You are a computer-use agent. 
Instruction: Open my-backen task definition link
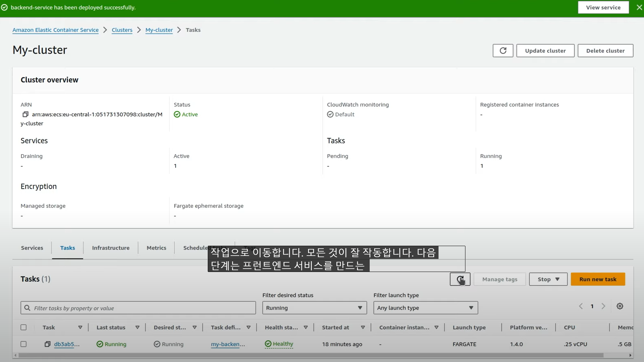point(228,344)
